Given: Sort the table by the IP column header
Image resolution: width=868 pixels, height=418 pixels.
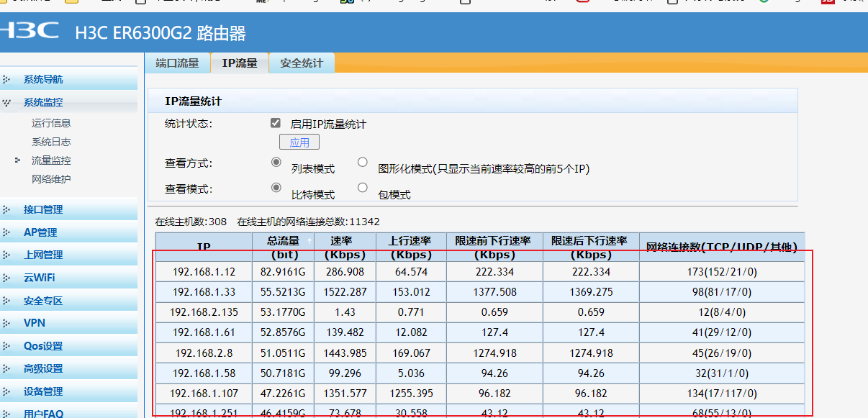Looking at the screenshot, I should (x=204, y=247).
